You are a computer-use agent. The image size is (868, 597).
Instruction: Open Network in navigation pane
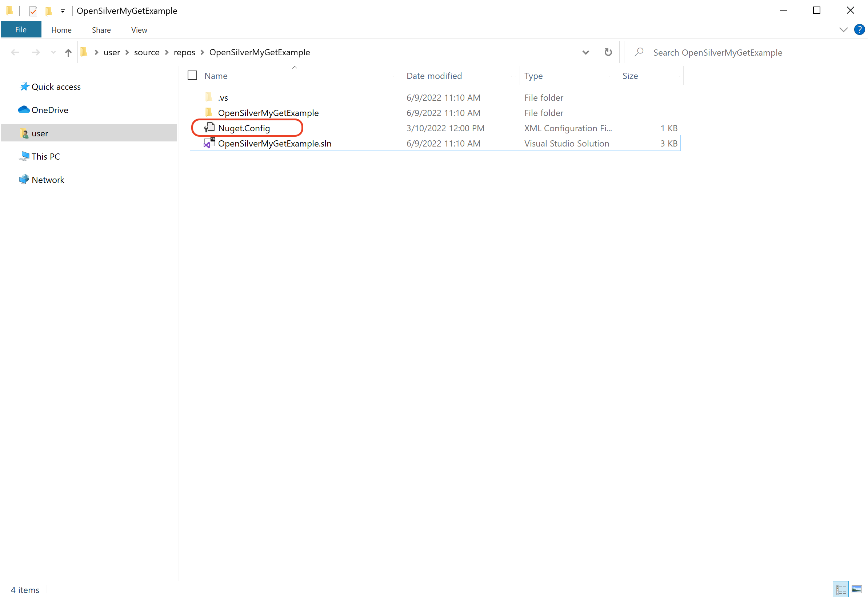(x=48, y=180)
